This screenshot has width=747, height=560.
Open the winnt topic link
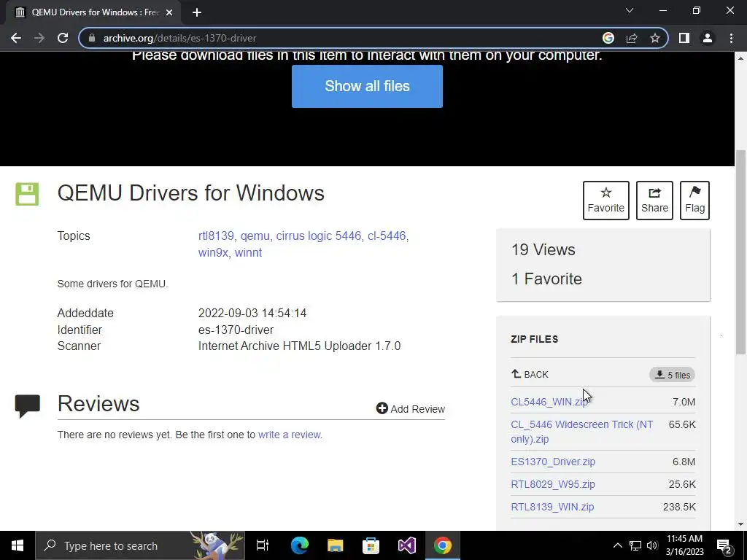coord(248,253)
